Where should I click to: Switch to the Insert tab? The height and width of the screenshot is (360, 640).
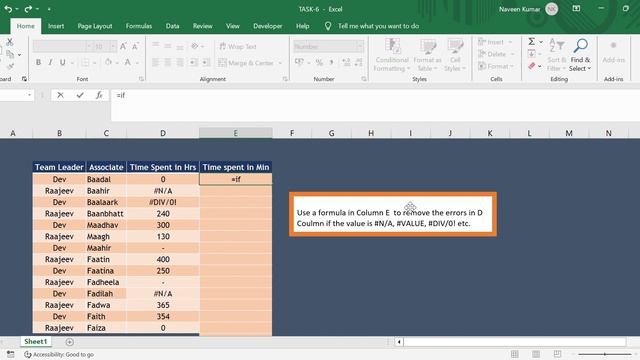(56, 26)
